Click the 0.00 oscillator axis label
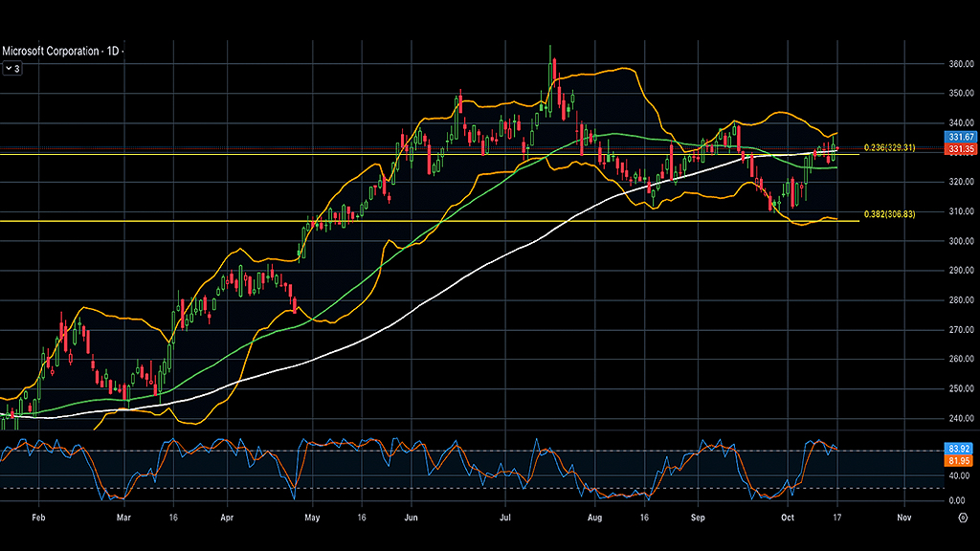The height and width of the screenshot is (551, 980). 959,500
